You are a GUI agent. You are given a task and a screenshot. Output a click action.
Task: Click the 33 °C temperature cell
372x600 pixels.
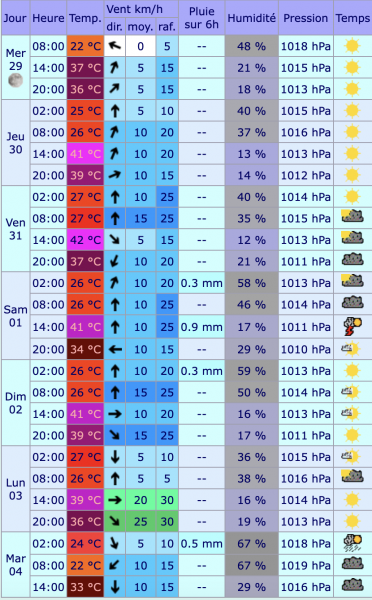point(85,587)
